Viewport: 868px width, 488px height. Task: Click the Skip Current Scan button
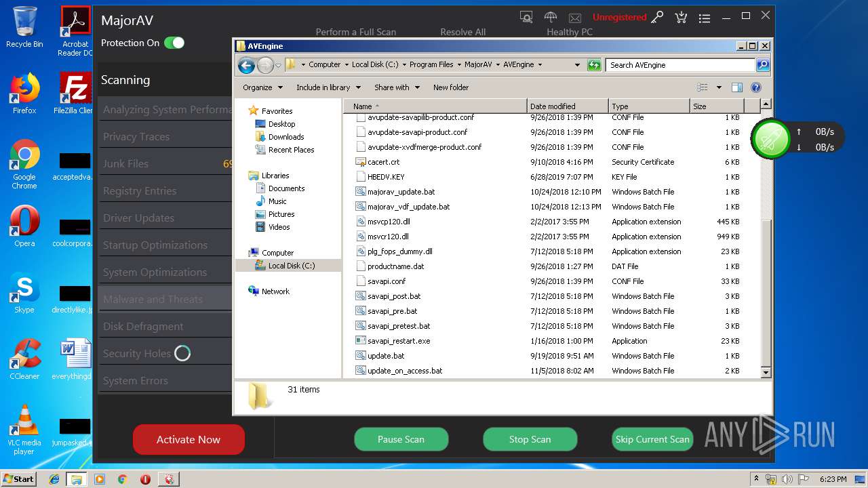pos(652,439)
